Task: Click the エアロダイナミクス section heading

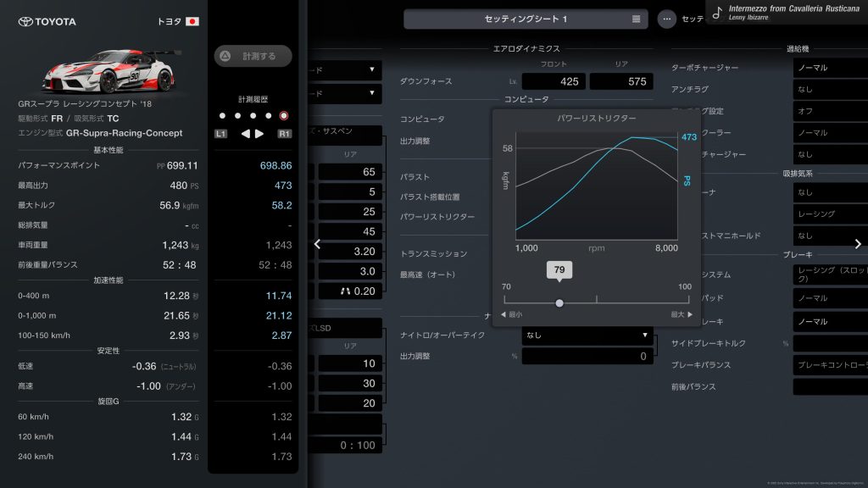Action: (x=526, y=48)
